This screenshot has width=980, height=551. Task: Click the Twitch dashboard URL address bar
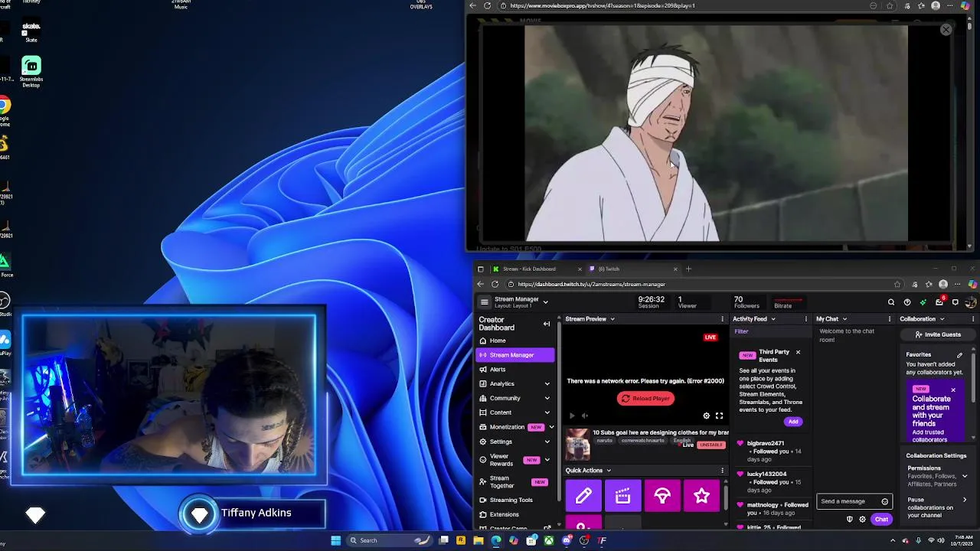(x=701, y=284)
